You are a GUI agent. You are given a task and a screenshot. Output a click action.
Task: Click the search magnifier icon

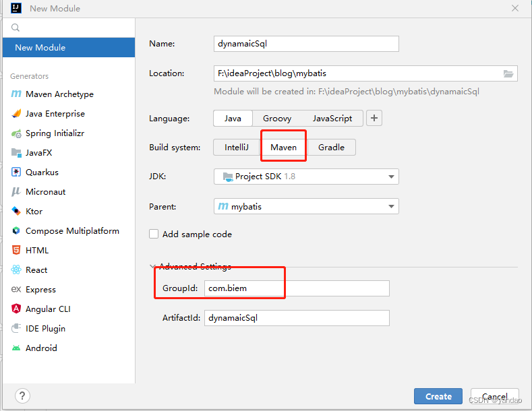pos(16,28)
